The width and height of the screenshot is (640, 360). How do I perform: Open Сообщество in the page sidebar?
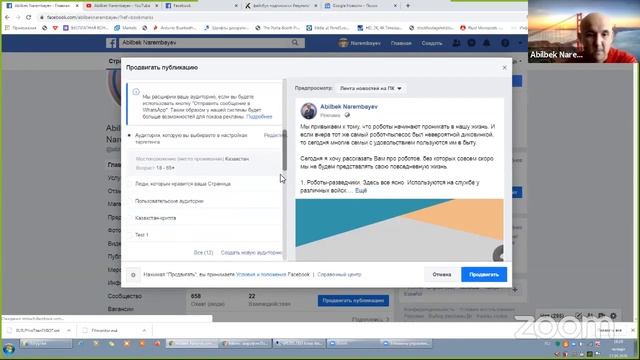click(x=125, y=296)
